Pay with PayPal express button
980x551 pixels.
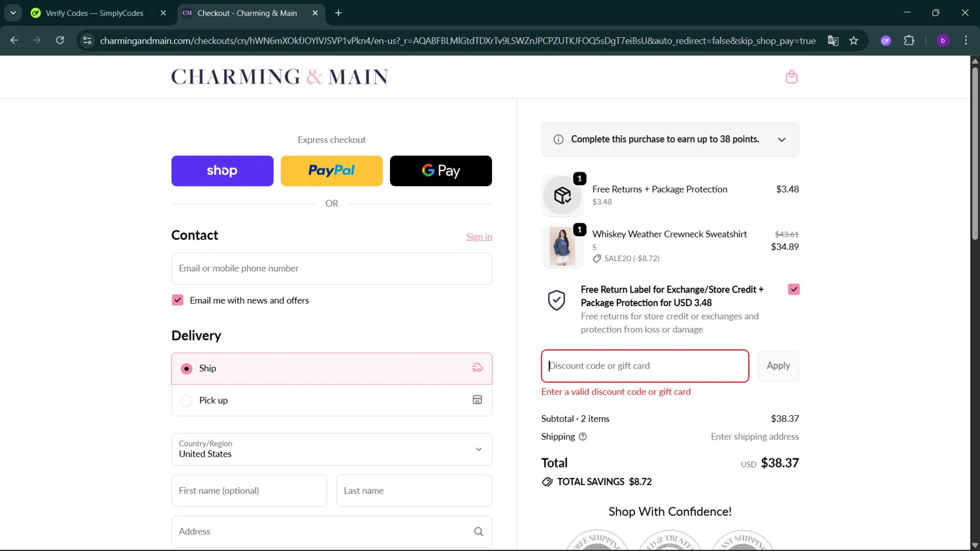(x=331, y=171)
